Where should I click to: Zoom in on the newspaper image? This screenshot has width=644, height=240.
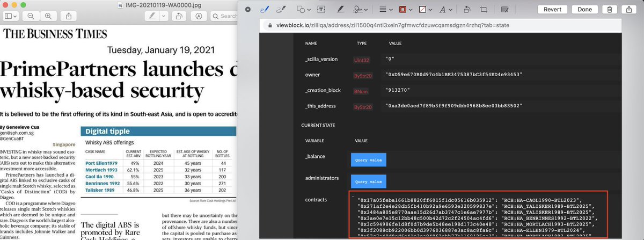[48, 16]
